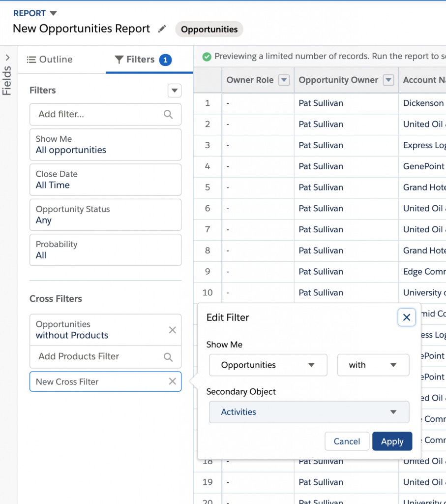Open the Probability All filter
This screenshot has width=446, height=504.
[105, 250]
